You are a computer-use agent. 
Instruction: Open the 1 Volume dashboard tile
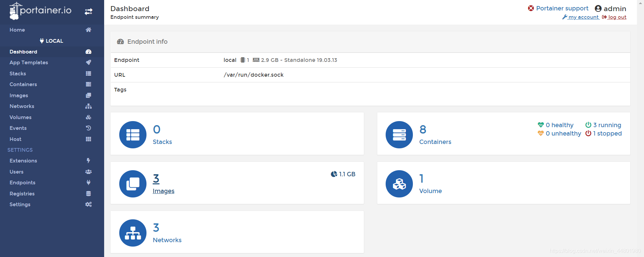click(504, 183)
